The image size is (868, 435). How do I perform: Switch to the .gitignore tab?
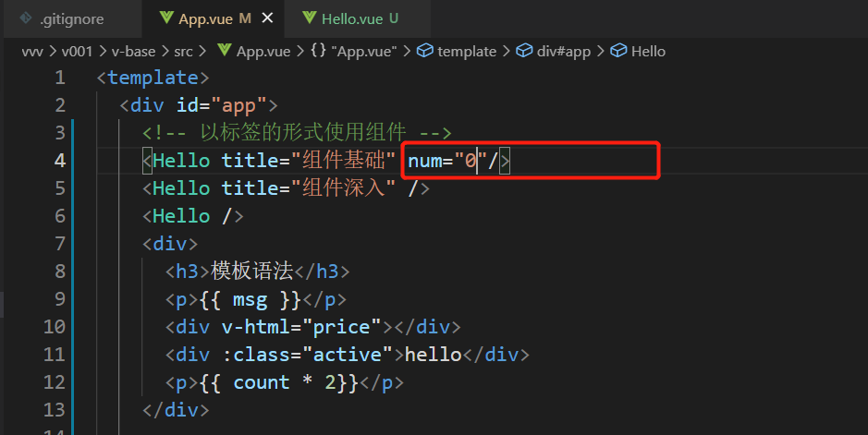pyautogui.click(x=71, y=18)
